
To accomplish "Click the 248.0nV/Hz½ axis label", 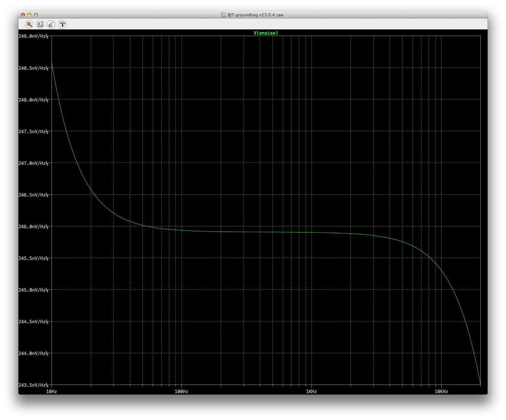I will [x=33, y=100].
